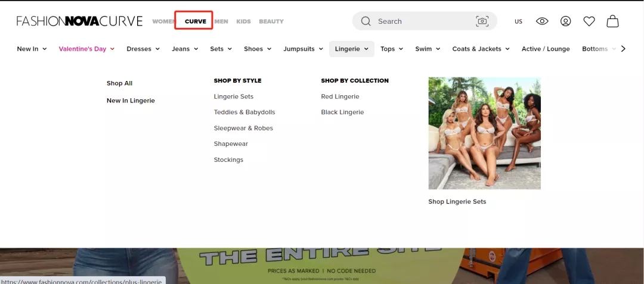The image size is (644, 284).
Task: Click the lingerie sets promo image
Action: point(484,133)
